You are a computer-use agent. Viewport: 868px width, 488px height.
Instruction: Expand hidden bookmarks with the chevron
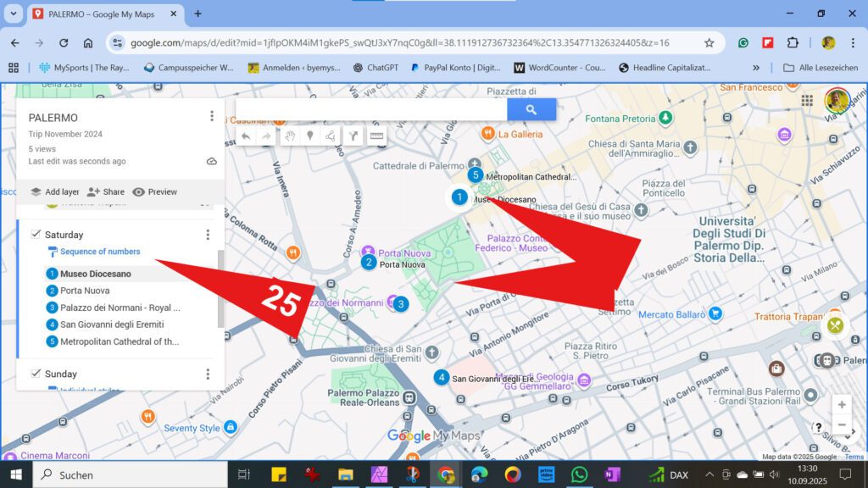pos(757,67)
